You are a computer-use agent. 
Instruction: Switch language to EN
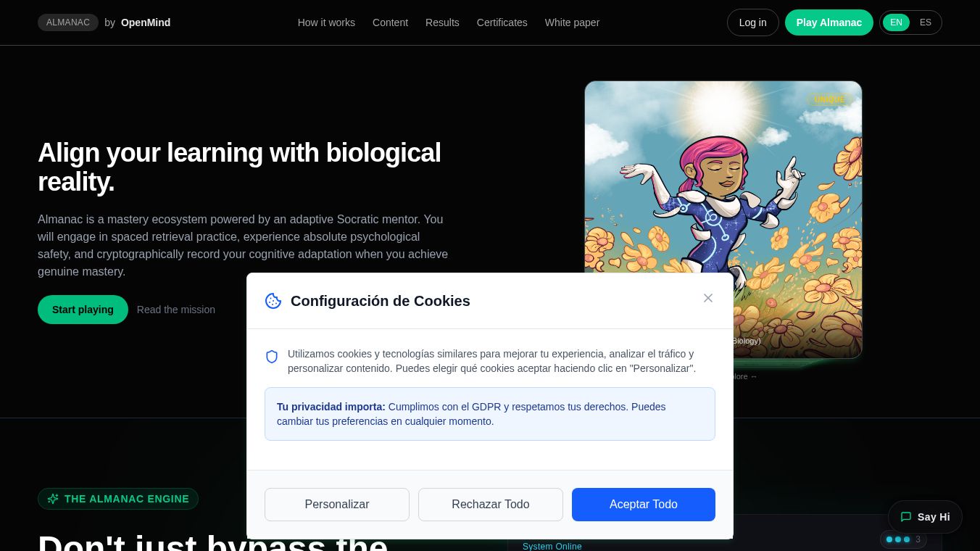pos(896,22)
